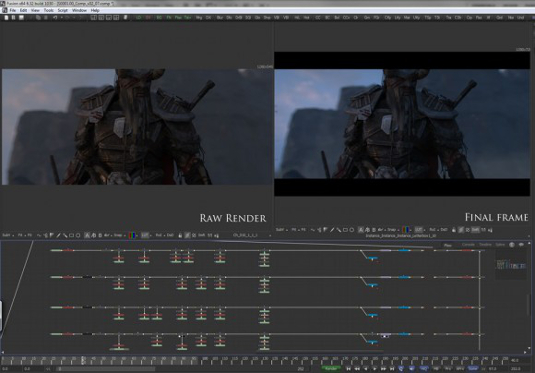Toggle the HiQ quality button
Viewport: 535px width, 373px height.
[x=424, y=369]
